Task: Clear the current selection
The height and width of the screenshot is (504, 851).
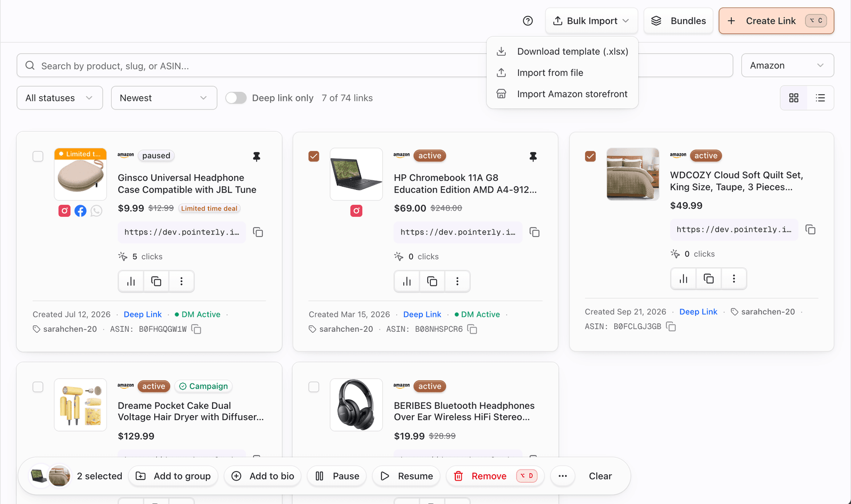Action: click(600, 476)
